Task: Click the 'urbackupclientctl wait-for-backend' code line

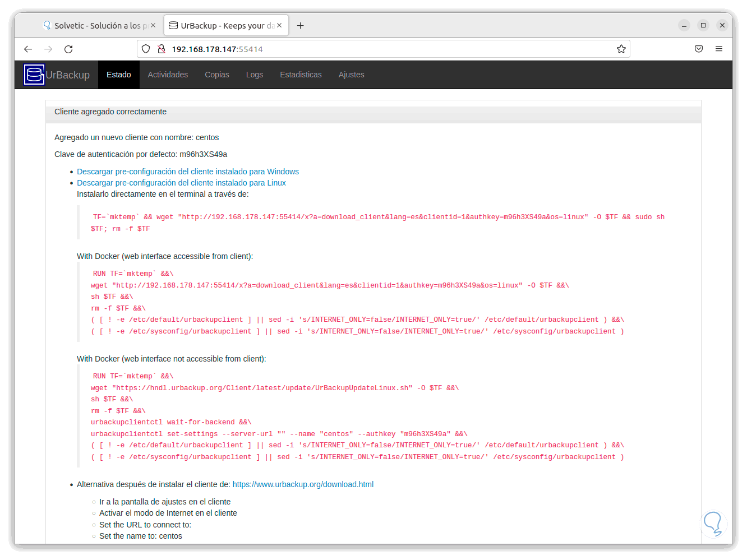Action: (x=171, y=422)
